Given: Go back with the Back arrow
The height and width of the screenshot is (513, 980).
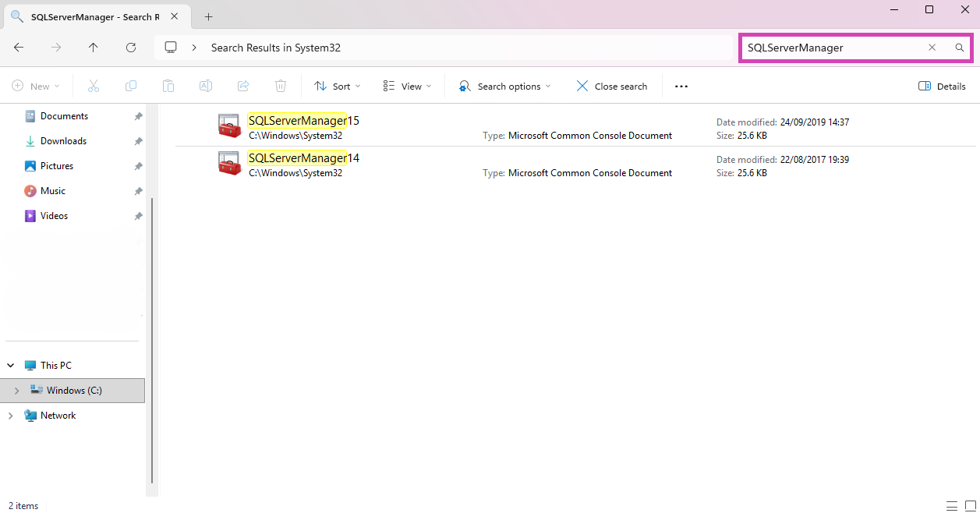Looking at the screenshot, I should coord(19,48).
